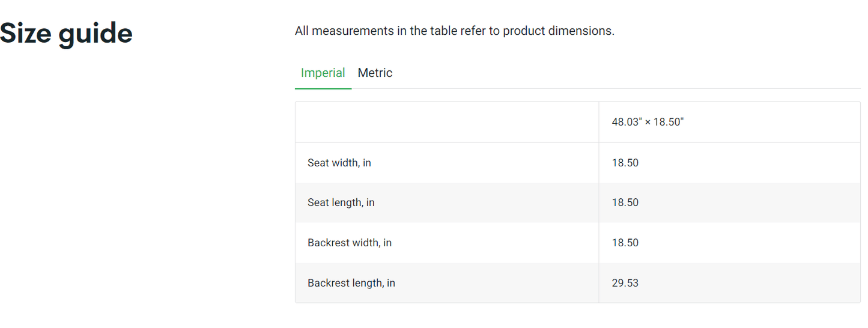Click the product dimensions note sentence

(x=454, y=31)
